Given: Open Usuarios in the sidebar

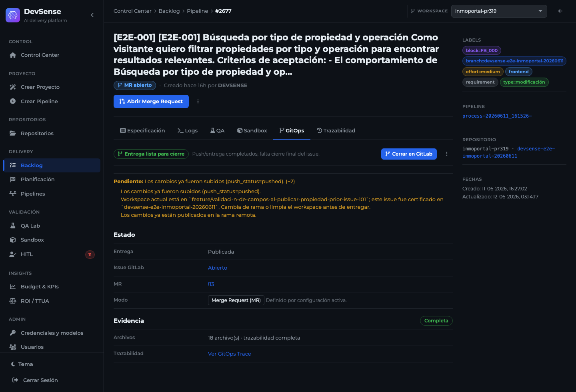Looking at the screenshot, I should pos(52,347).
